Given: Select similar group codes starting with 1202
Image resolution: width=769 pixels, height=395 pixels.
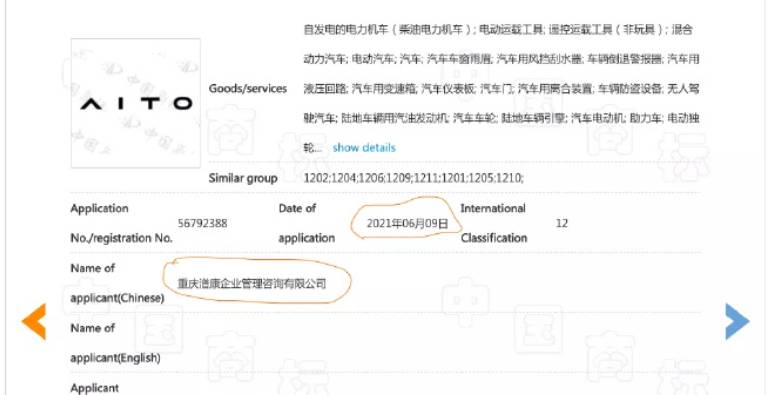Looking at the screenshot, I should coord(413,178).
